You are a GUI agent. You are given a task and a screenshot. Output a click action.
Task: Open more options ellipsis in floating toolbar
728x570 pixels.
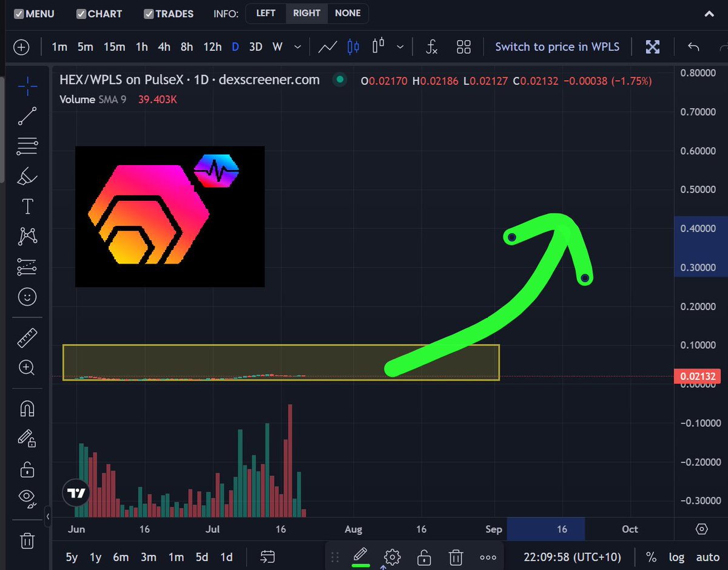(x=488, y=557)
